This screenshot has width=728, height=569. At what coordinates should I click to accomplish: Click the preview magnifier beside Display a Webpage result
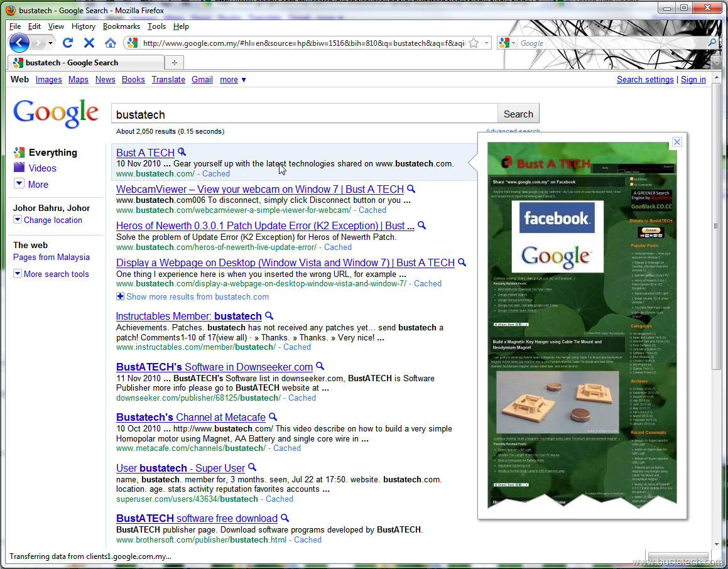tap(462, 263)
